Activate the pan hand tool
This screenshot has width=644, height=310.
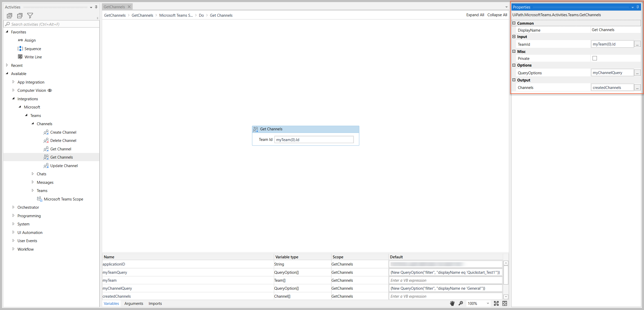click(452, 304)
